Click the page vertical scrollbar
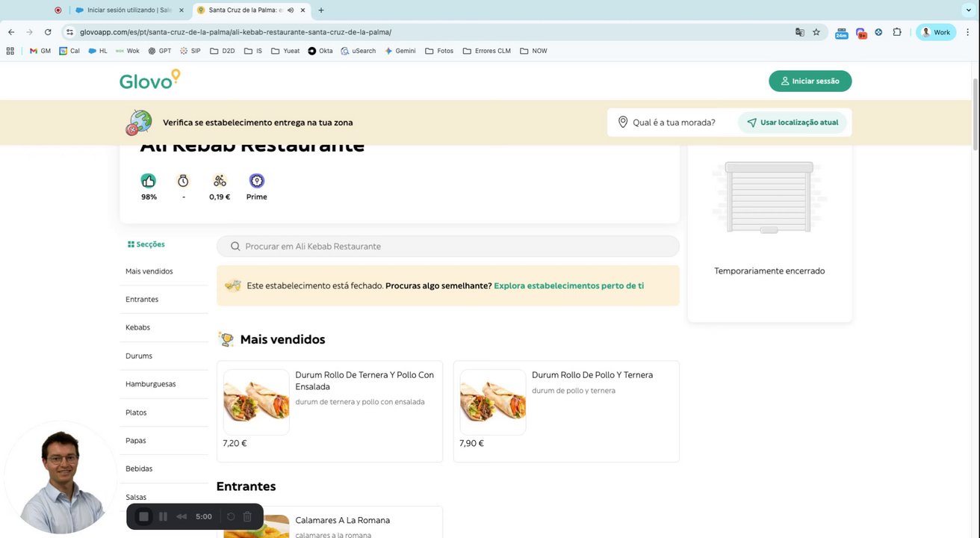980x538 pixels. (x=976, y=114)
